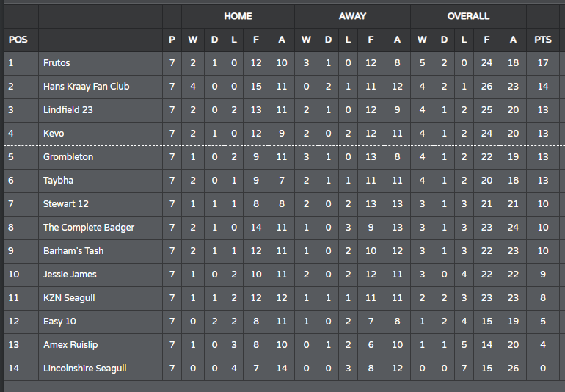Select Easy 10 in the league table
The width and height of the screenshot is (565, 392).
pyautogui.click(x=60, y=322)
